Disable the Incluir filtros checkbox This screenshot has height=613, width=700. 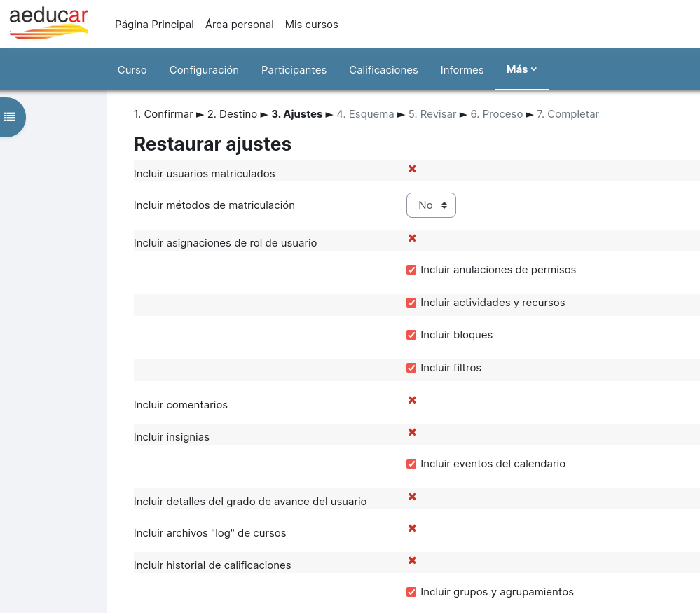[x=411, y=368]
